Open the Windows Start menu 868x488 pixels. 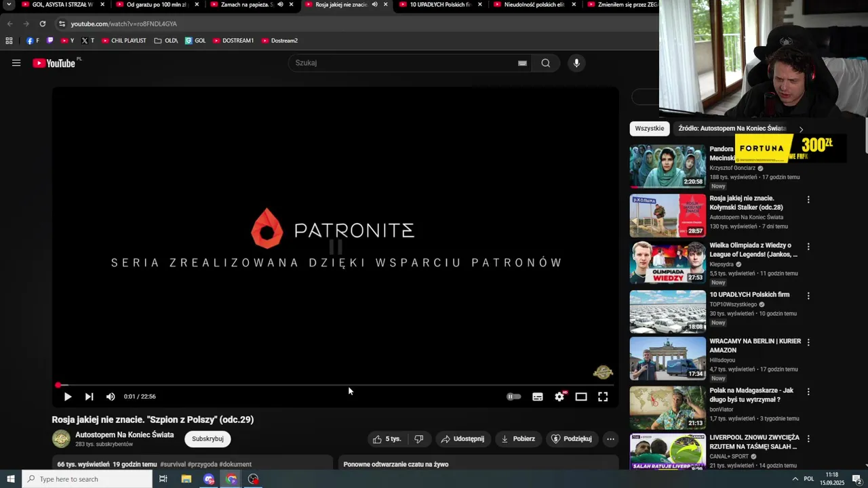(10, 479)
